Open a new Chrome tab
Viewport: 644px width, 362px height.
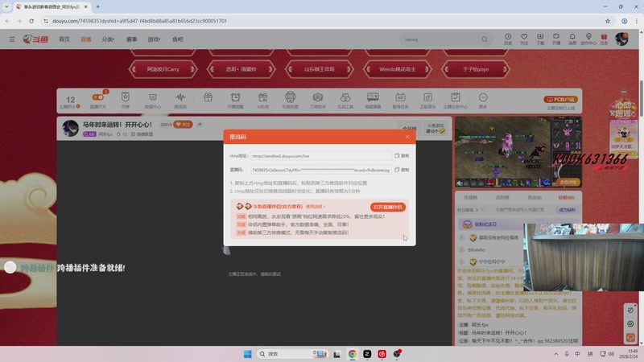[x=97, y=6]
